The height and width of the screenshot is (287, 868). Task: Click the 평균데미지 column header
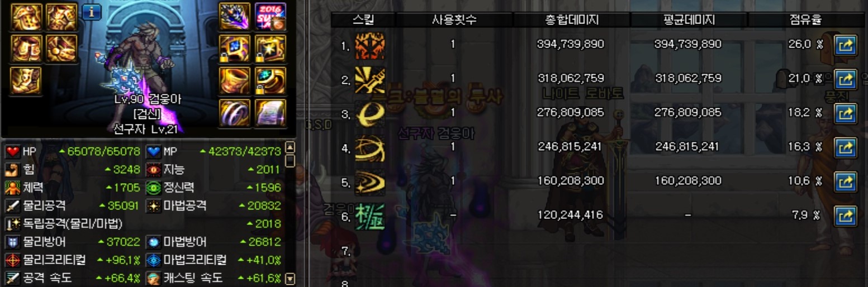pyautogui.click(x=689, y=20)
